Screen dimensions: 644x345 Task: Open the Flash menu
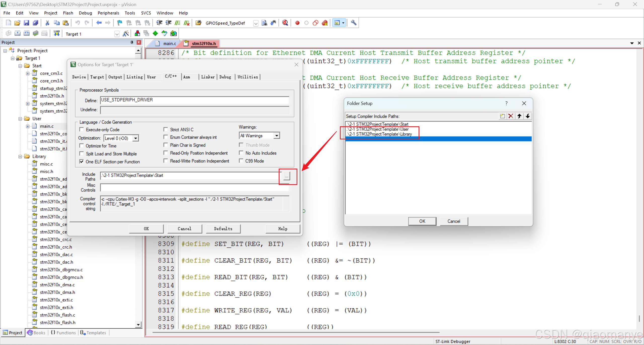pyautogui.click(x=68, y=13)
